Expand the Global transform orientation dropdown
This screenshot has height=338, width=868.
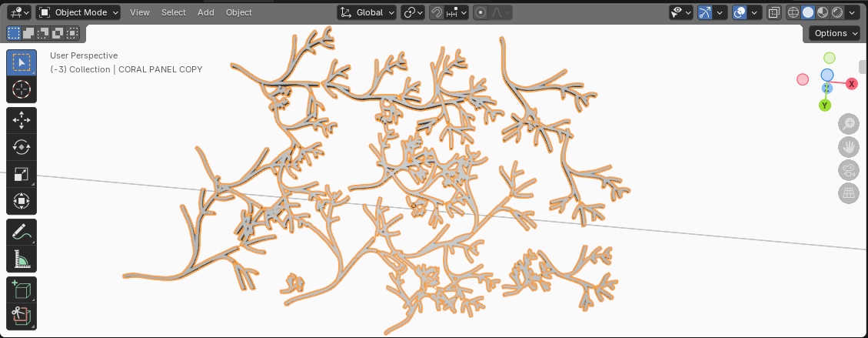tap(367, 12)
